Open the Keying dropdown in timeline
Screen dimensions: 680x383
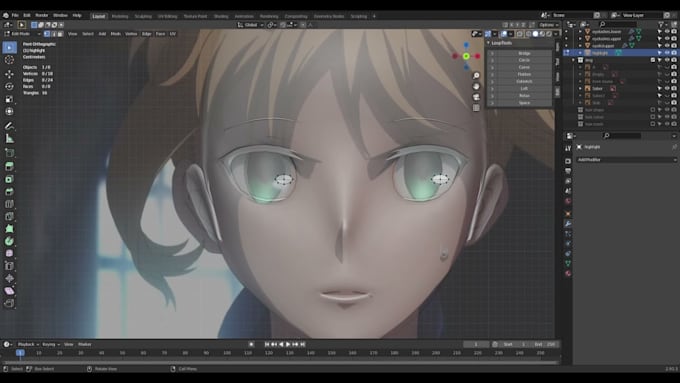pos(51,344)
